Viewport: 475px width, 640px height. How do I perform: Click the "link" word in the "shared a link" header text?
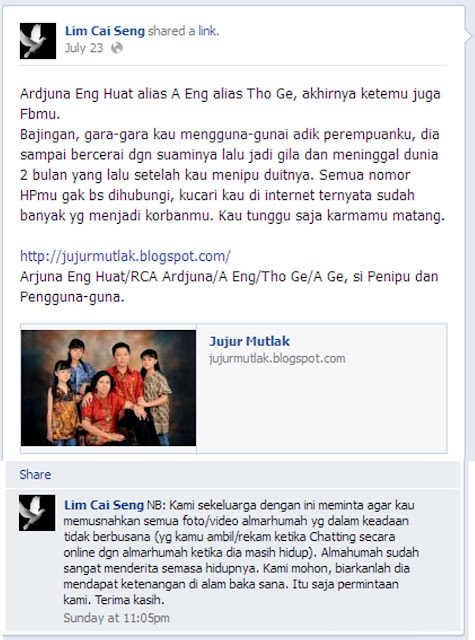(x=208, y=31)
